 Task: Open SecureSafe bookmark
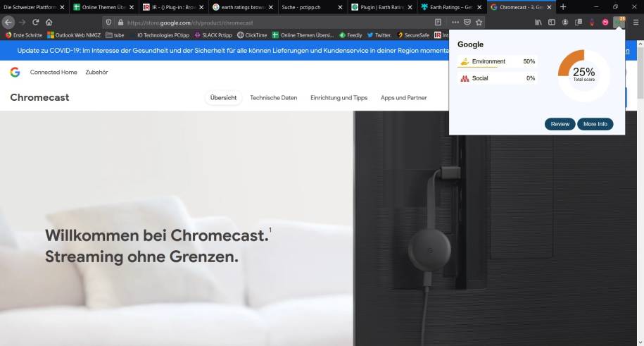pos(413,35)
